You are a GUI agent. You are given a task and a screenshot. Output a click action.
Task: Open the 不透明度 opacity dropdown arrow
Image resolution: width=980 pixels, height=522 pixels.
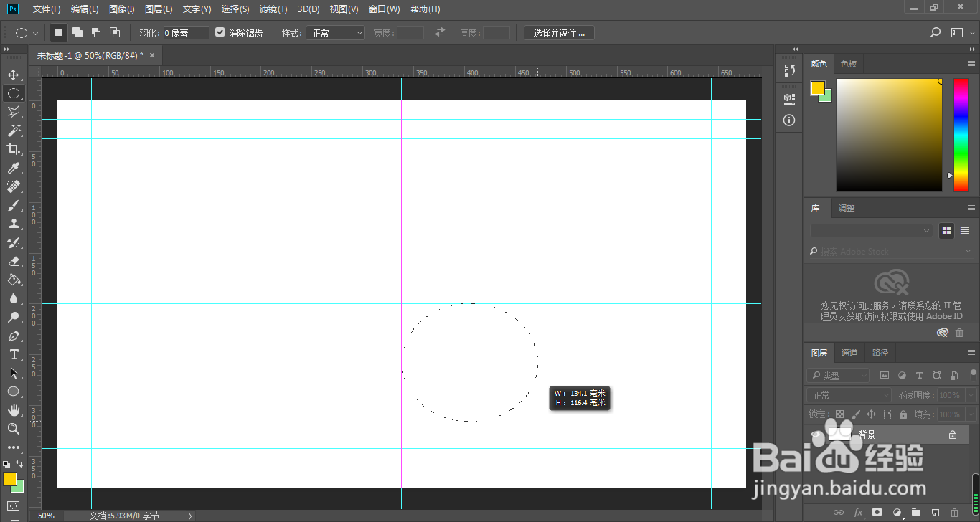(x=969, y=395)
